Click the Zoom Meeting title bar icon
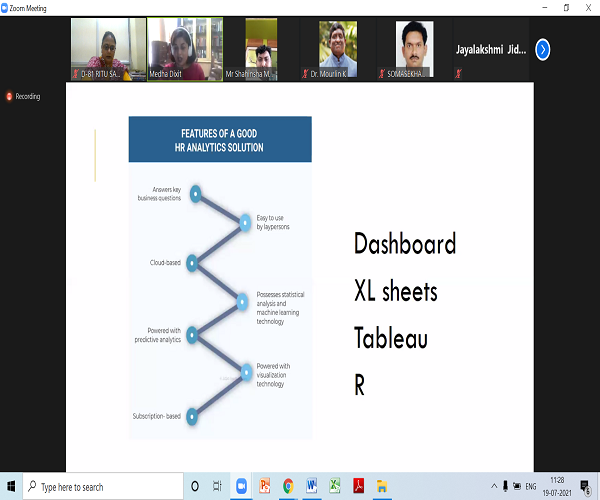The width and height of the screenshot is (600, 500). click(x=4, y=8)
